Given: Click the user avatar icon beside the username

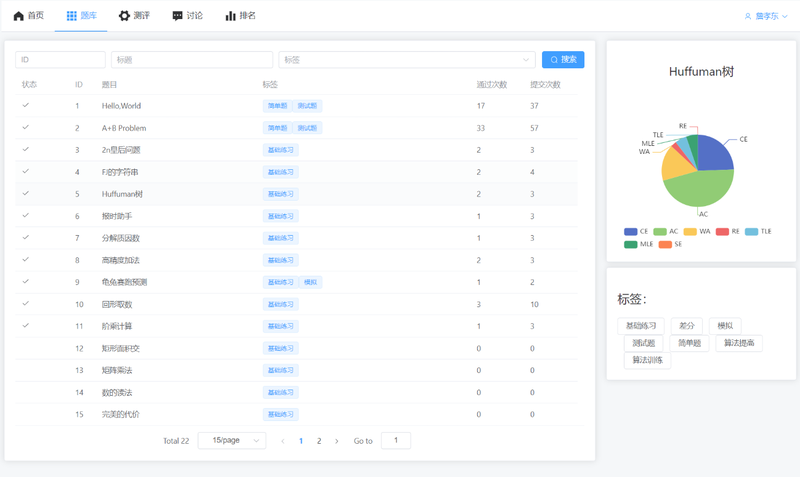Looking at the screenshot, I should click(x=748, y=16).
